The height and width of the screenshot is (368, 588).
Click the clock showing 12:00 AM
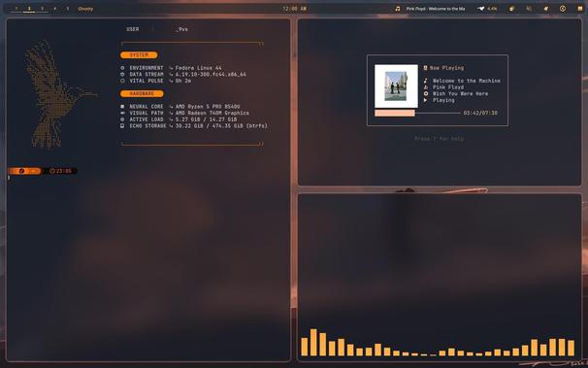294,9
